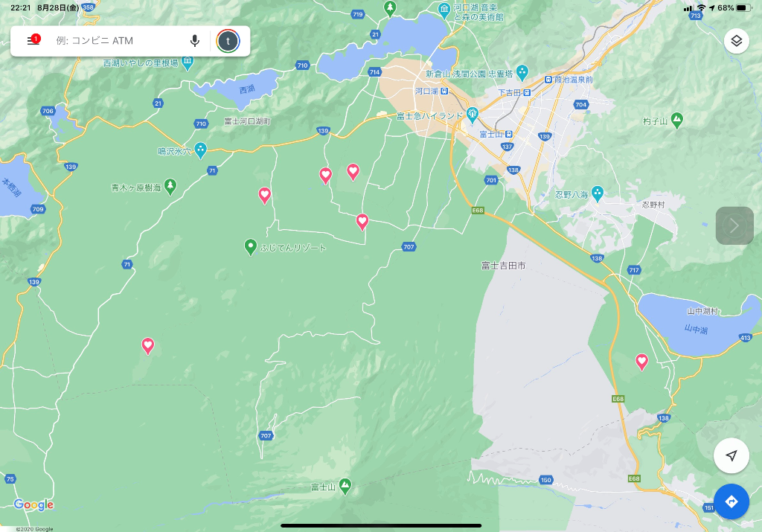The height and width of the screenshot is (532, 762).
Task: Select the 青木ヶ原樹海 park marker
Action: [x=170, y=185]
